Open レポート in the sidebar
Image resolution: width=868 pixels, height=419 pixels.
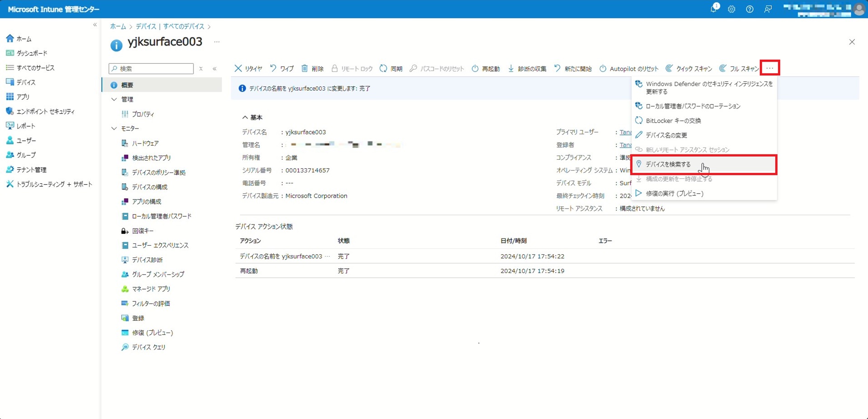(20, 126)
